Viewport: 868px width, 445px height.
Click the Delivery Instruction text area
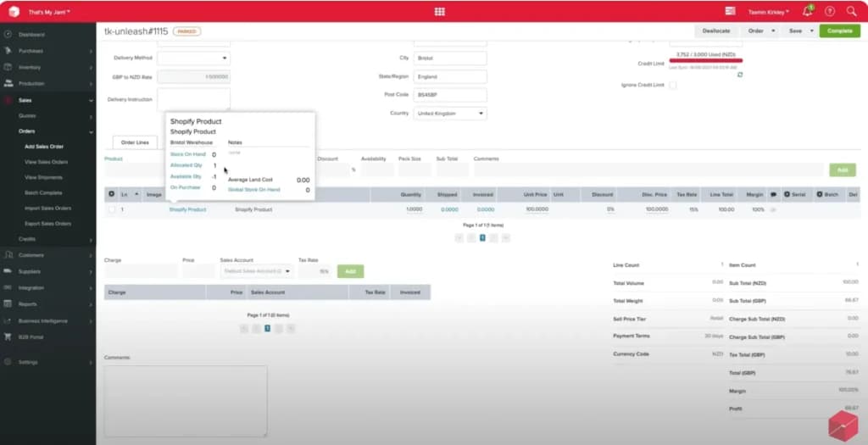(194, 100)
